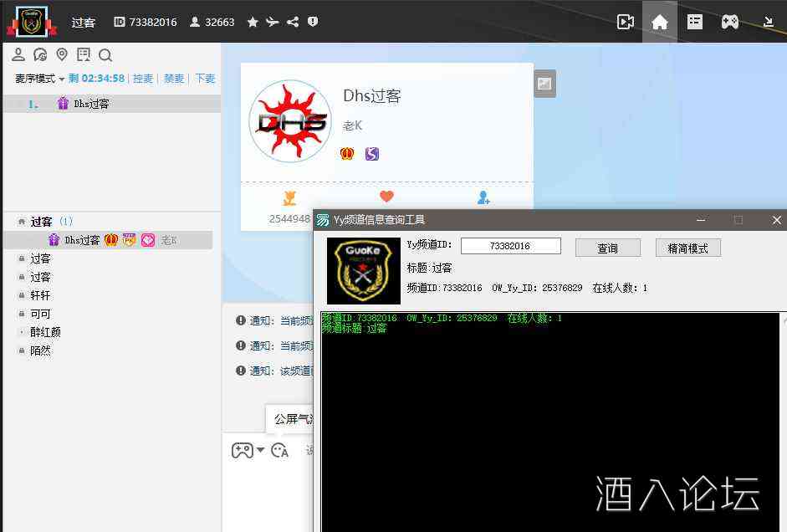Open the video playback icon at top right
Screen dimensions: 787x532
(626, 22)
